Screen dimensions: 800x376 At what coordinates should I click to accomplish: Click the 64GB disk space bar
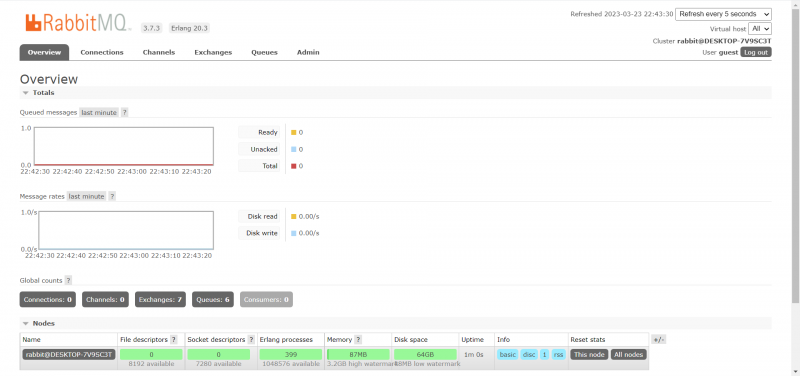(x=426, y=355)
